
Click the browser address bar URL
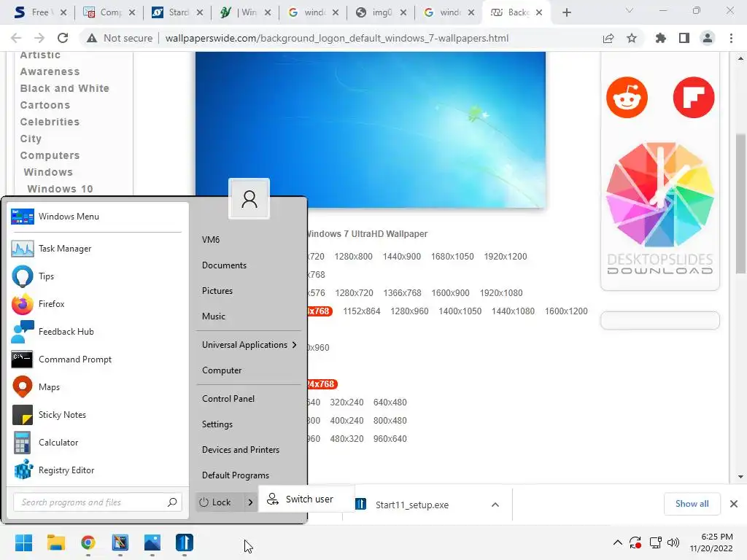point(337,38)
